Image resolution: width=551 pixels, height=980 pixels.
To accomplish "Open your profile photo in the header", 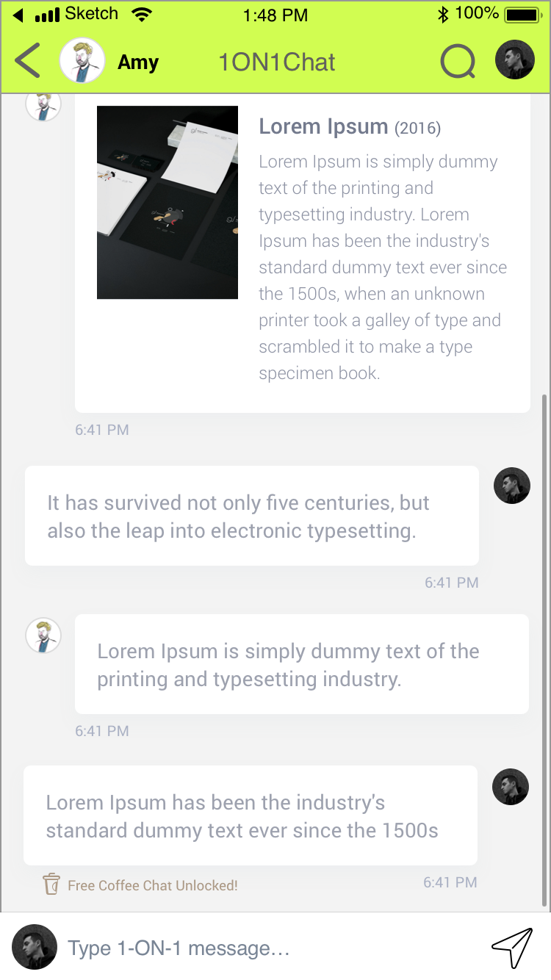I will click(x=515, y=60).
